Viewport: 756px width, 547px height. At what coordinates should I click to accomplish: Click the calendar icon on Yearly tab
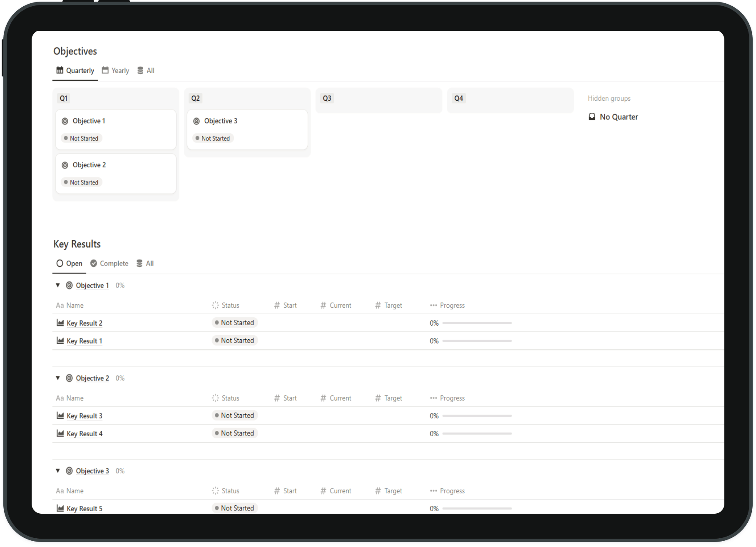tap(105, 70)
